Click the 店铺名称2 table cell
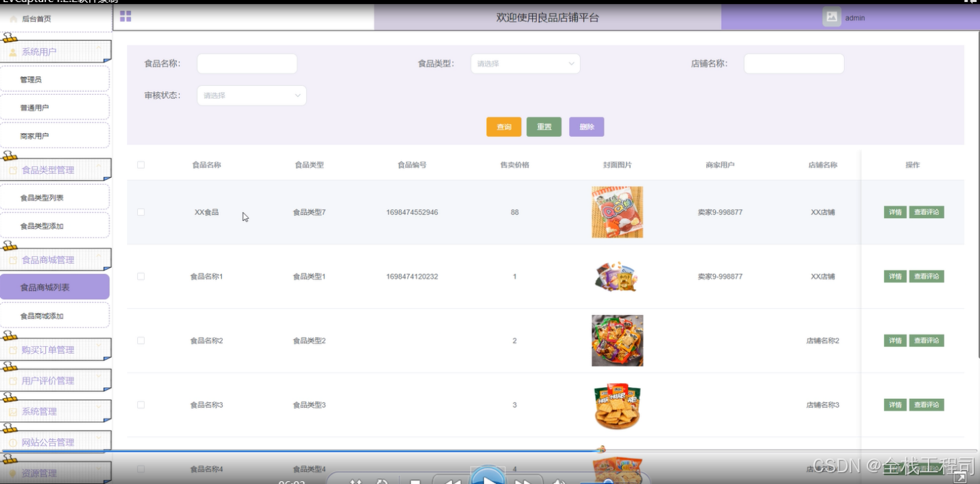This screenshot has height=484, width=980. click(823, 341)
